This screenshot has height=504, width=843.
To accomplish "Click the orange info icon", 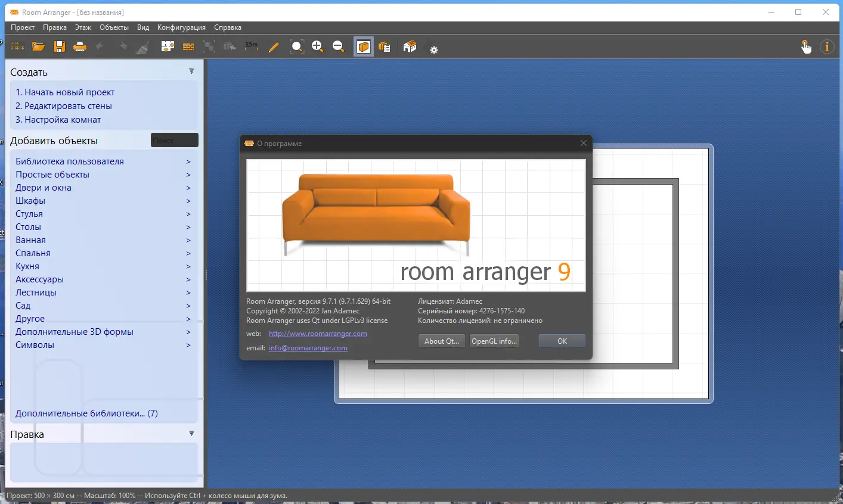I will point(827,46).
